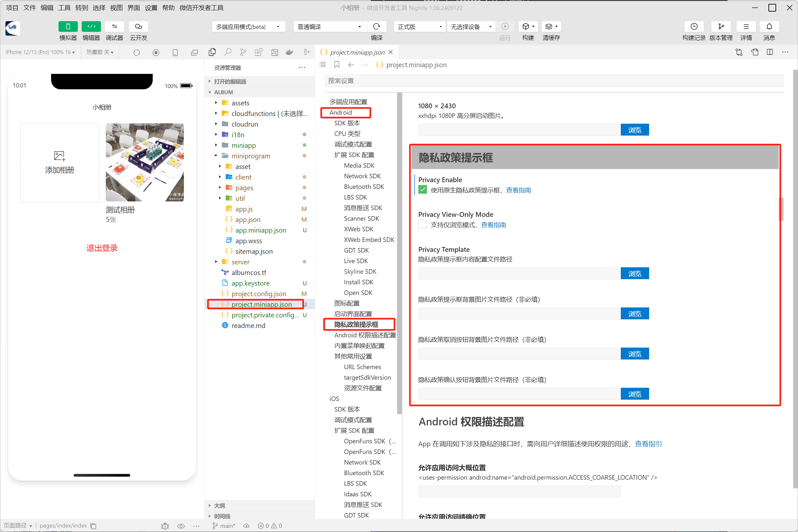
Task: Navigate back in the editor
Action: tap(351, 65)
